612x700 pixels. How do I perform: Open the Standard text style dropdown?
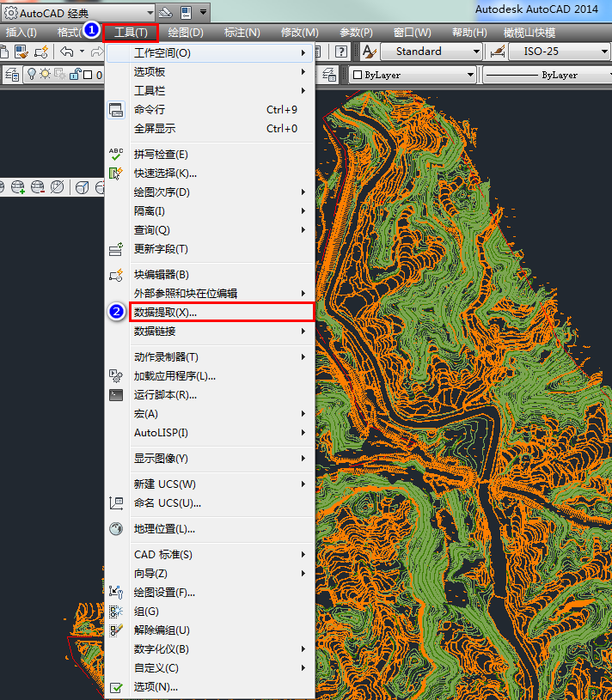point(431,52)
